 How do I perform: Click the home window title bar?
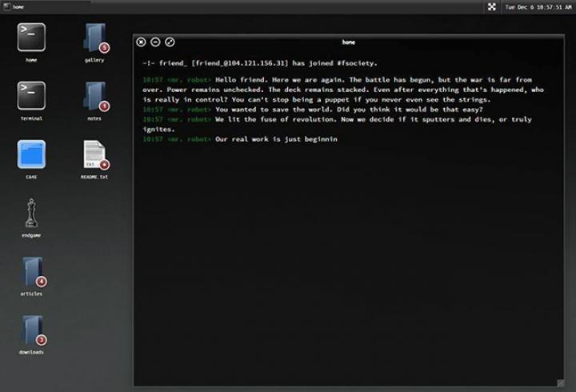pyautogui.click(x=349, y=42)
